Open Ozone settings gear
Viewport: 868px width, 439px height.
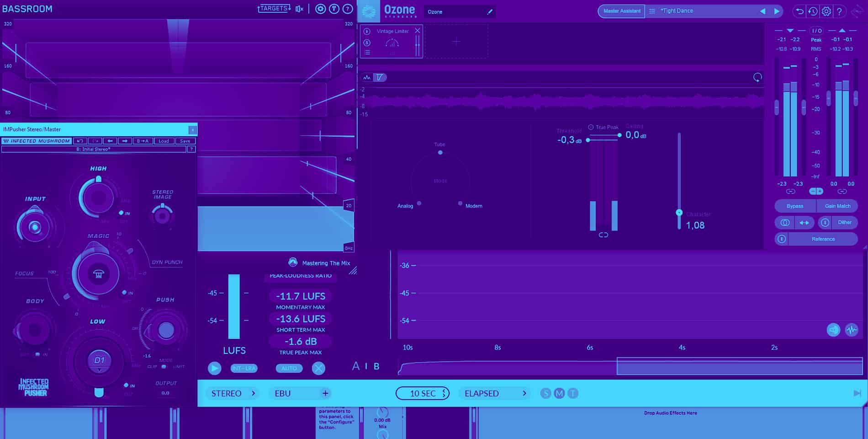826,11
